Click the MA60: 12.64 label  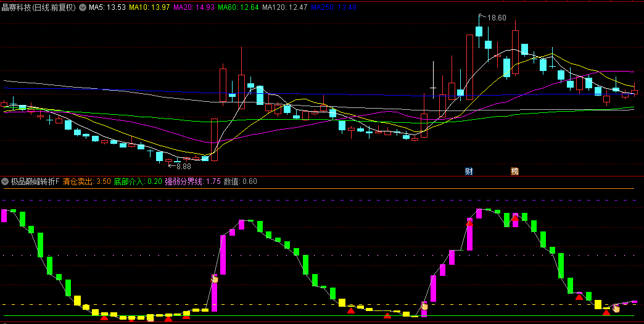[238, 7]
